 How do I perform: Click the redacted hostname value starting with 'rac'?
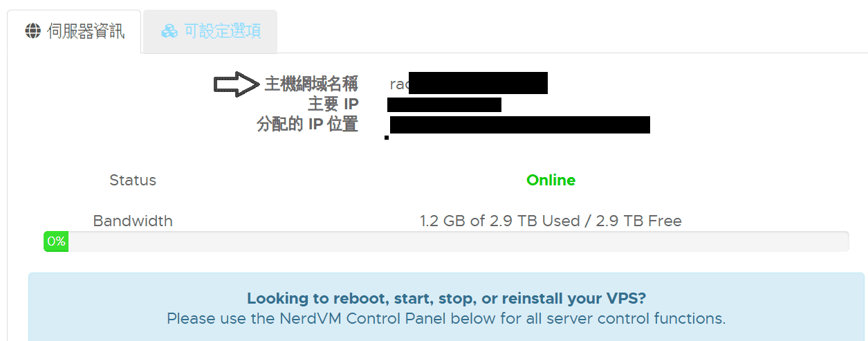pos(469,83)
